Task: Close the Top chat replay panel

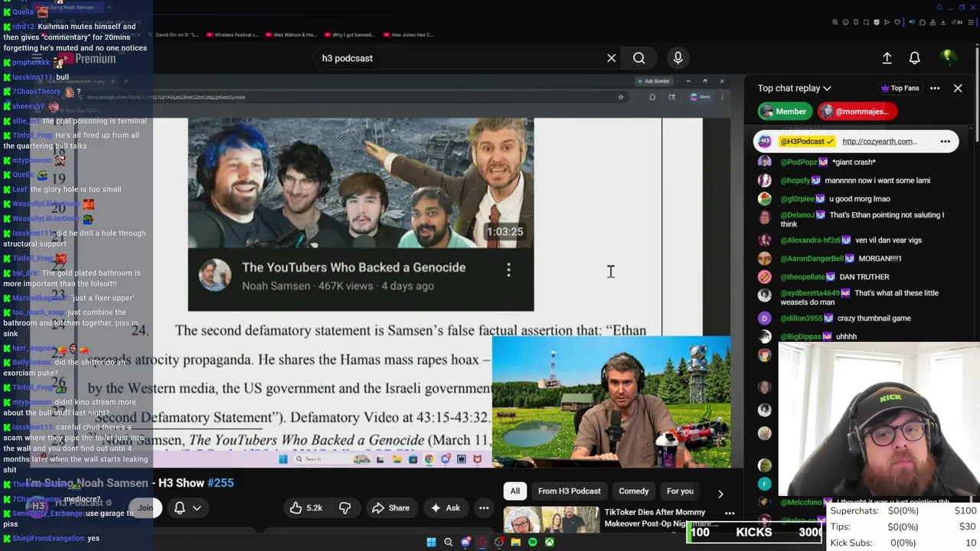Action: 958,88
